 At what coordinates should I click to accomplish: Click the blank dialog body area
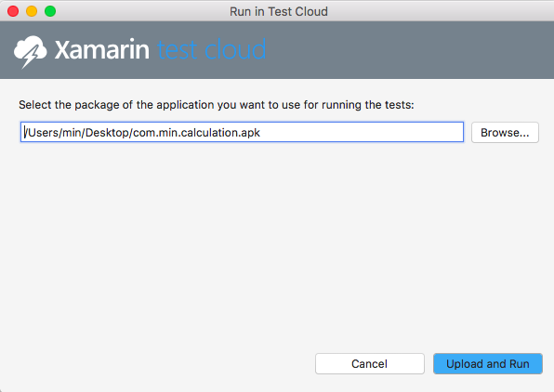277,243
